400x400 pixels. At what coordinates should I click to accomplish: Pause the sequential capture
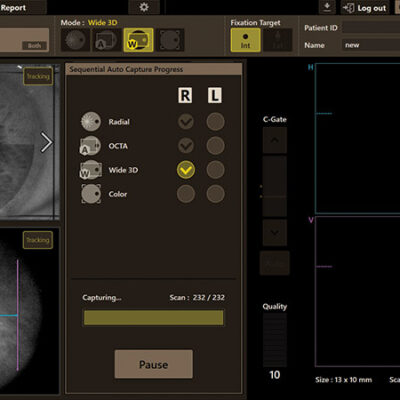click(154, 364)
